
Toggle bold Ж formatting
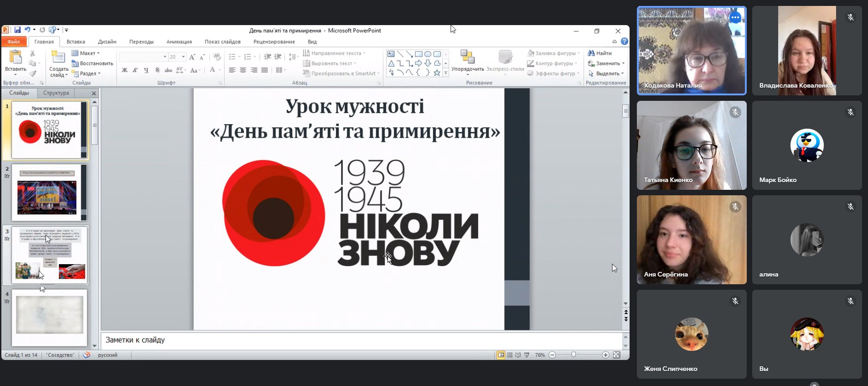(x=124, y=70)
